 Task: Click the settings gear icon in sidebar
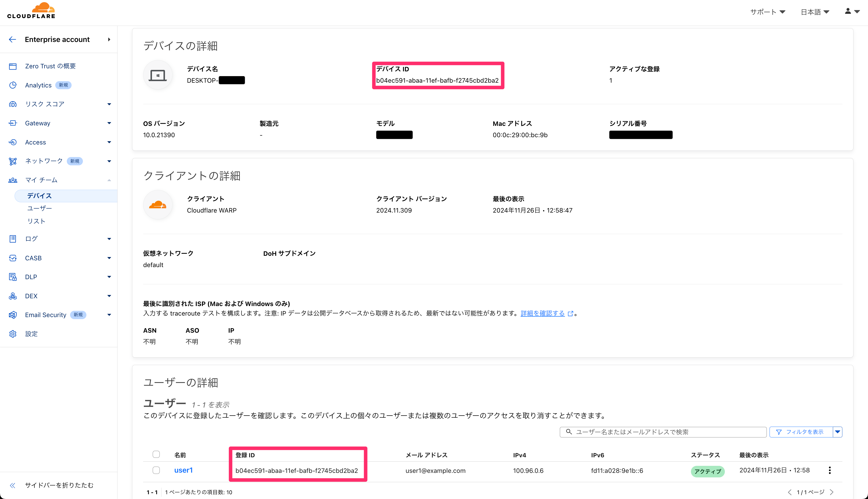coord(13,334)
